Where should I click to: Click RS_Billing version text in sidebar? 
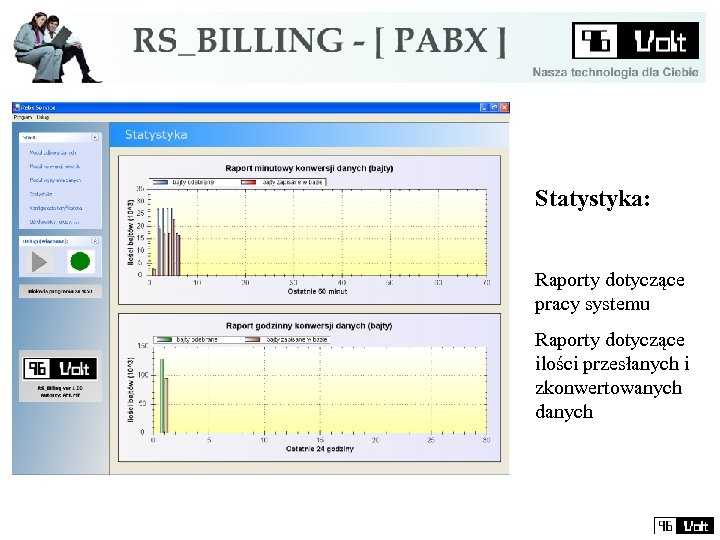coord(60,388)
